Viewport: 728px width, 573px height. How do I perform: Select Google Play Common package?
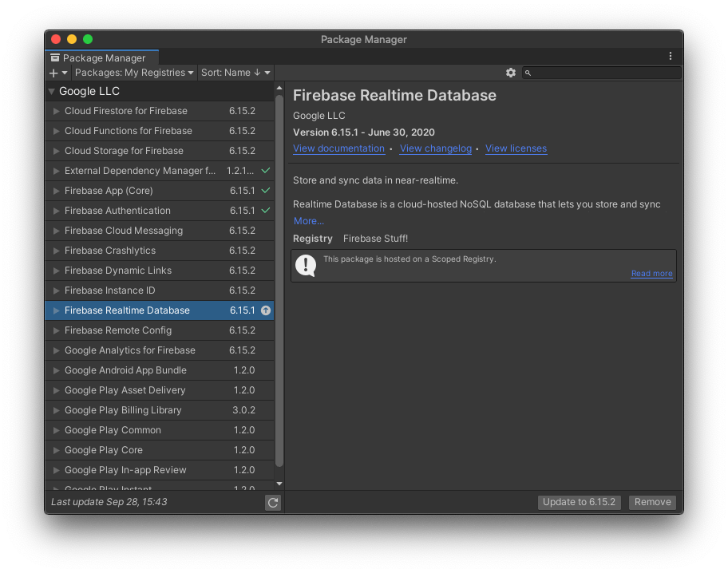click(x=160, y=430)
